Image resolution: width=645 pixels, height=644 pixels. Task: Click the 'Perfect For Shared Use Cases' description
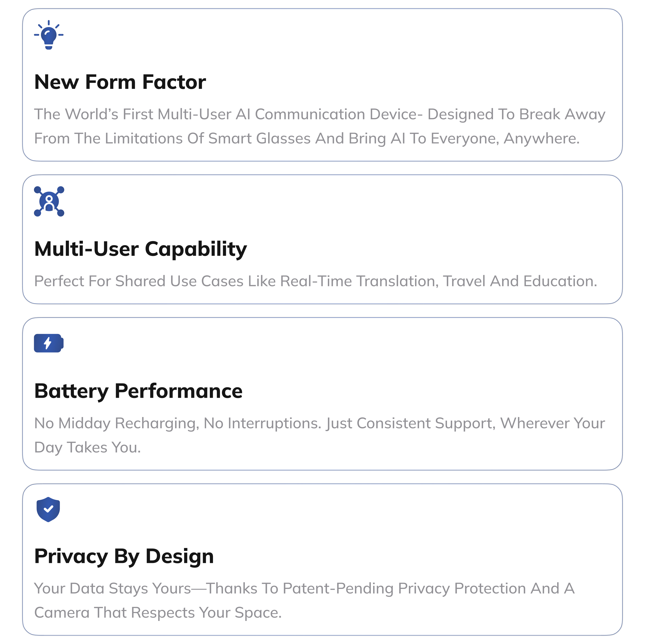tap(316, 281)
